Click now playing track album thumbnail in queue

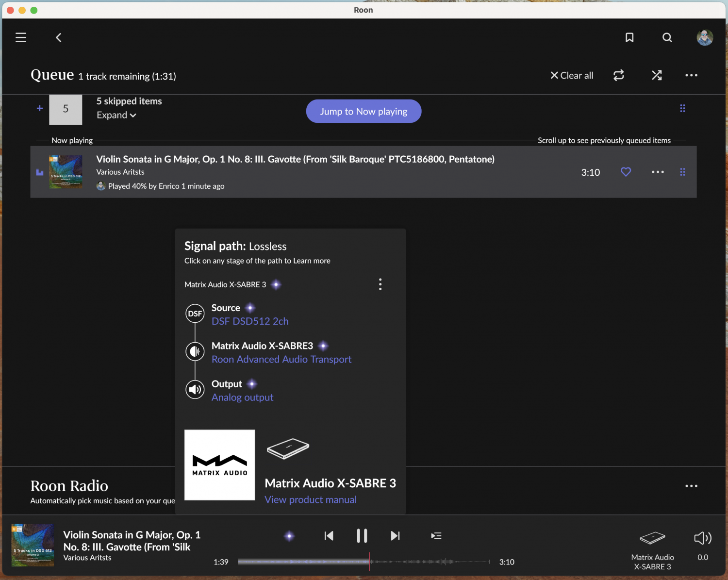point(66,172)
